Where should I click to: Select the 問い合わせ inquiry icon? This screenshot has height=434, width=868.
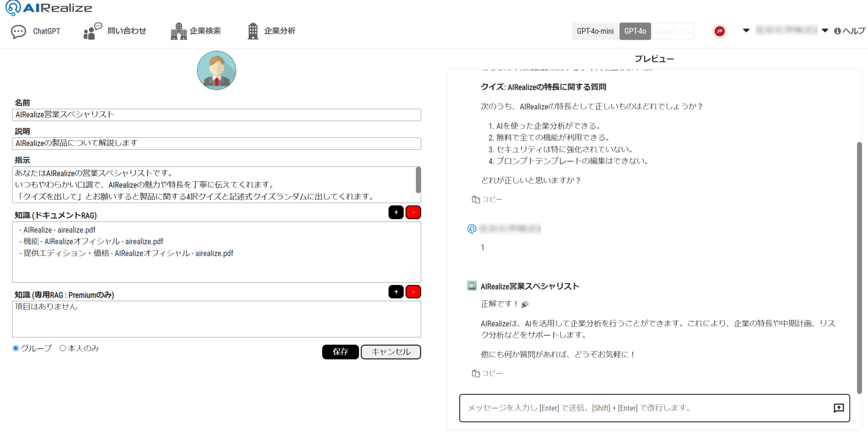click(x=91, y=31)
